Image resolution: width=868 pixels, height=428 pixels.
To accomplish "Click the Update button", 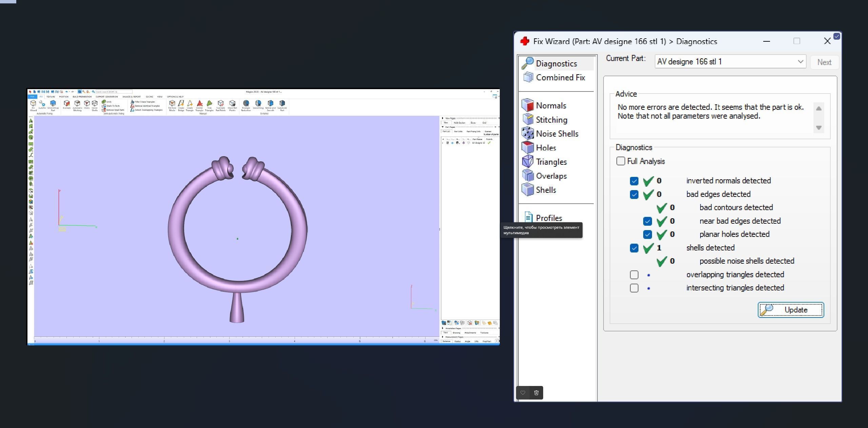I will point(791,310).
